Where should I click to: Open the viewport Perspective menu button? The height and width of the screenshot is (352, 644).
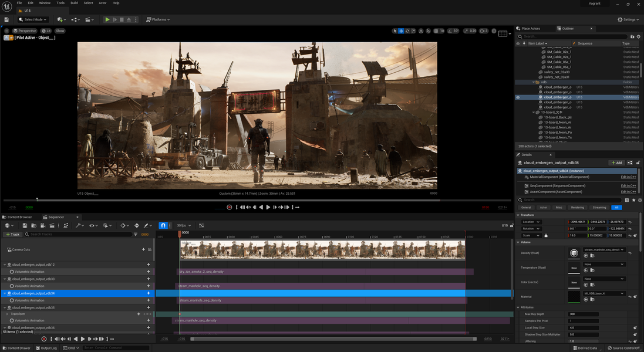[x=25, y=31]
